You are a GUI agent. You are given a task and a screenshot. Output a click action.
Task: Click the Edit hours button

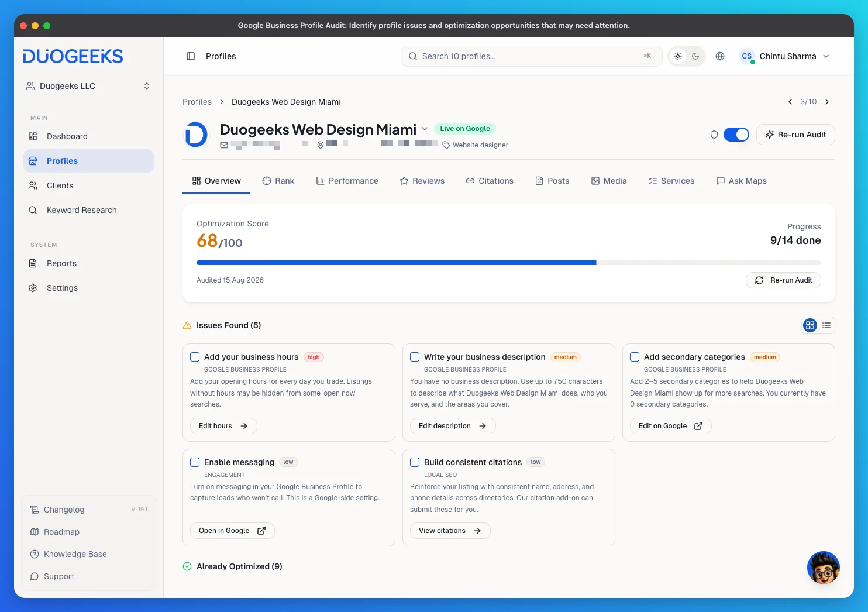tap(223, 426)
